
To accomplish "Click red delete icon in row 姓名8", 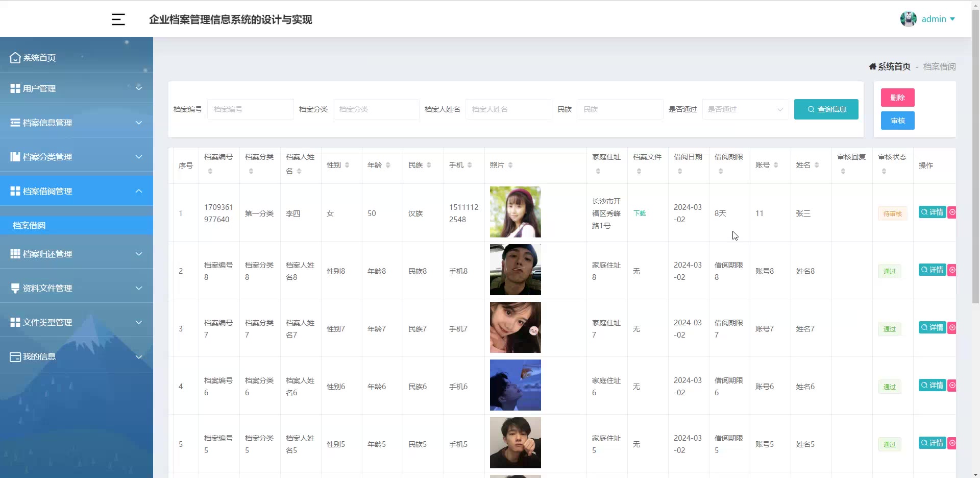I will pyautogui.click(x=952, y=270).
